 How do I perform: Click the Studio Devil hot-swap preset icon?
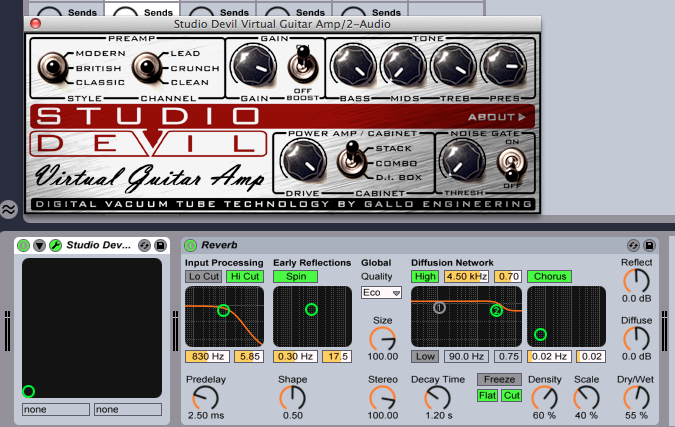144,245
